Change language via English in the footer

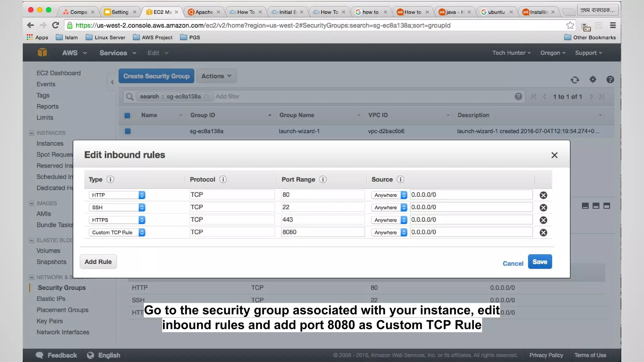tap(104, 355)
